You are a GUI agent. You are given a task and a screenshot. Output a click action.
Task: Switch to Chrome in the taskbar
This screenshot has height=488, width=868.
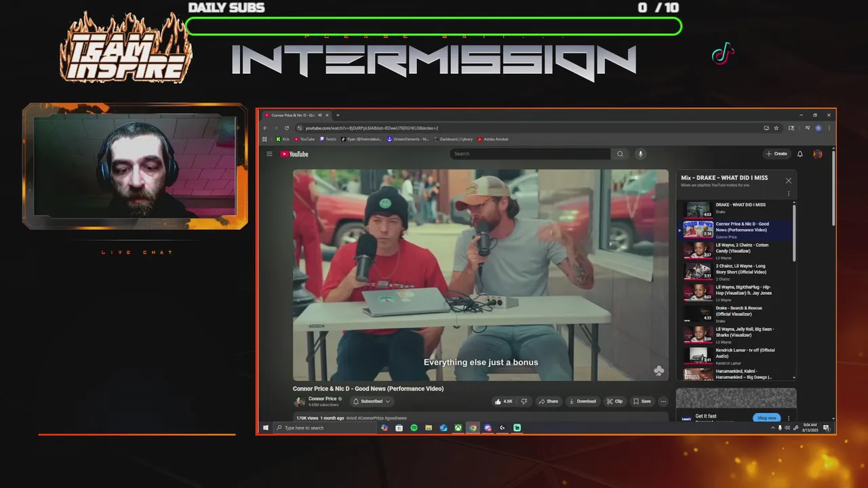point(473,428)
